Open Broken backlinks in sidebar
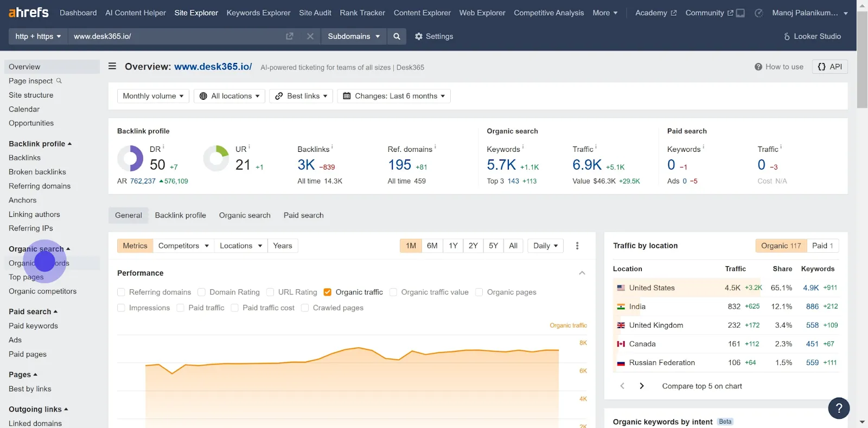Screen dimensions: 868x428 click(x=37, y=172)
